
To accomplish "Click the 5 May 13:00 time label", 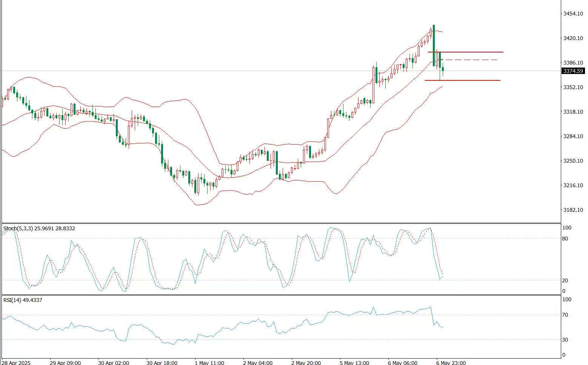I will click(x=354, y=362).
